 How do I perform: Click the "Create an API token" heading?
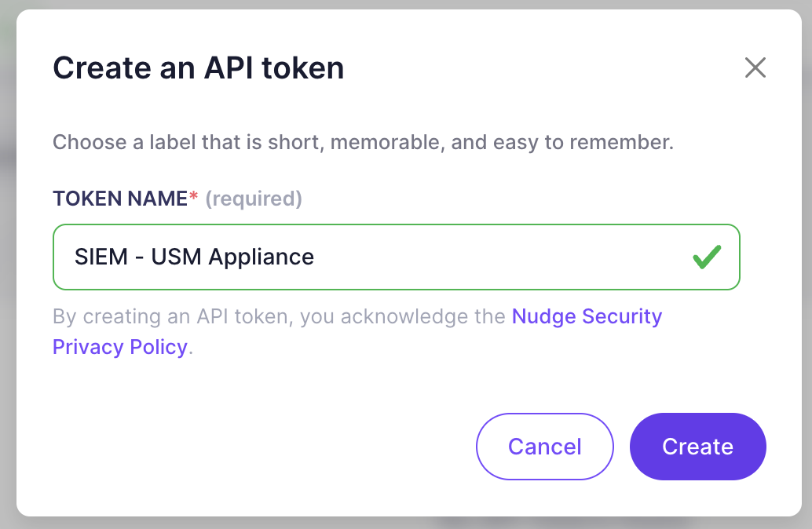[x=198, y=67]
